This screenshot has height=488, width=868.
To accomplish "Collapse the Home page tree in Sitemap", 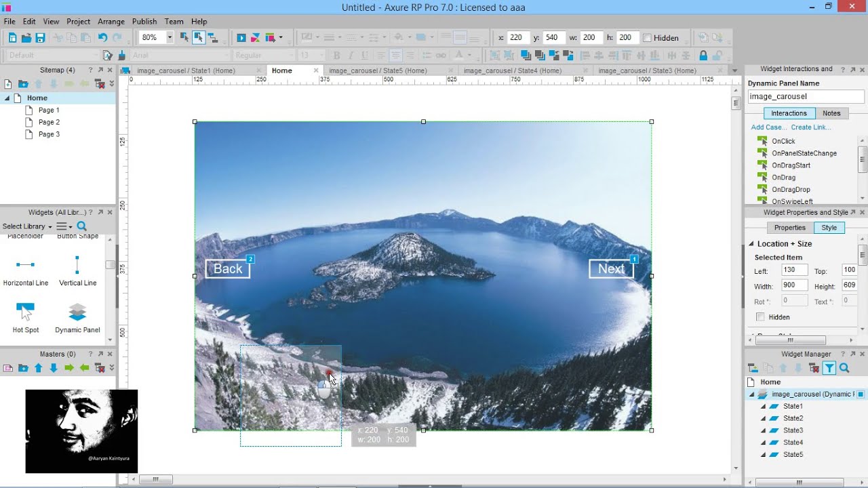I will click(7, 98).
